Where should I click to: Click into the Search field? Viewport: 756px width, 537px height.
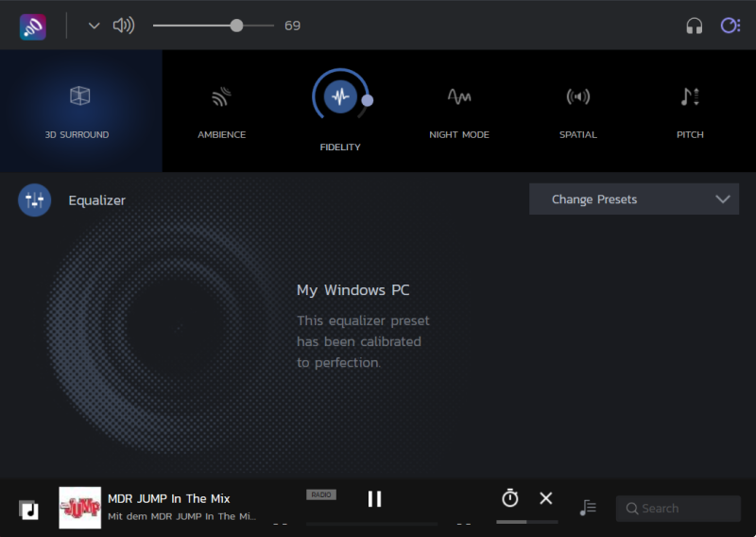click(x=678, y=509)
